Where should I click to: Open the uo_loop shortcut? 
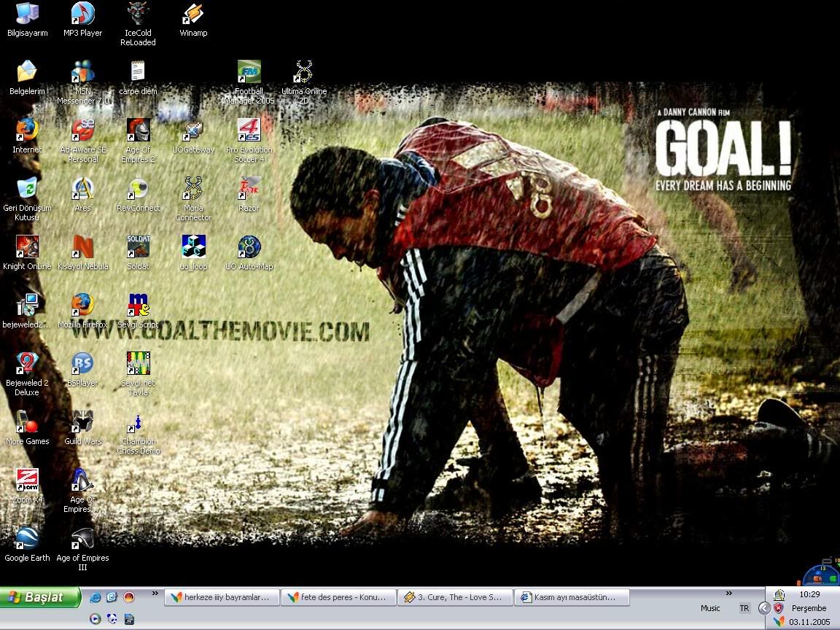tap(193, 254)
